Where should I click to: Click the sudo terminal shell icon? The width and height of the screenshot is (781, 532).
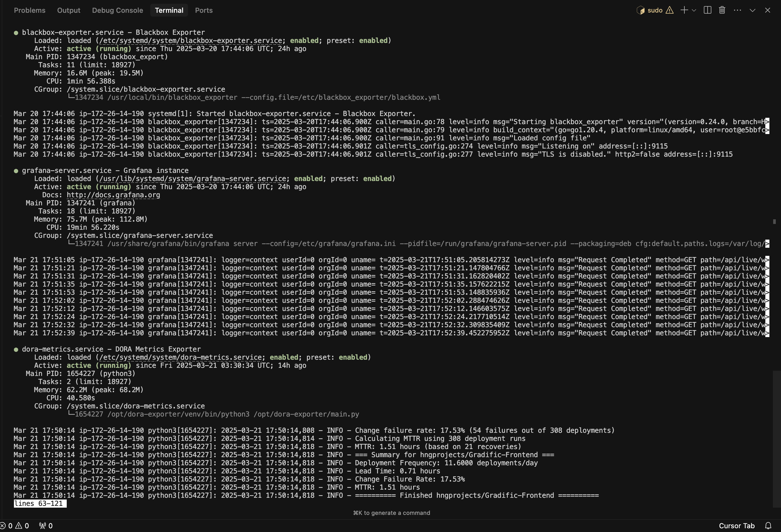641,10
